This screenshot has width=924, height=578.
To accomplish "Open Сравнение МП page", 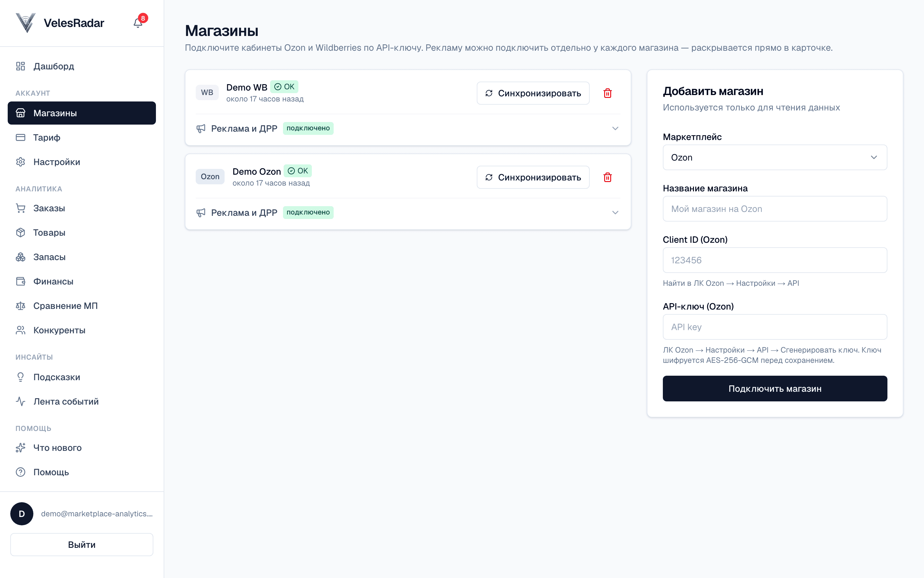I will click(x=82, y=306).
